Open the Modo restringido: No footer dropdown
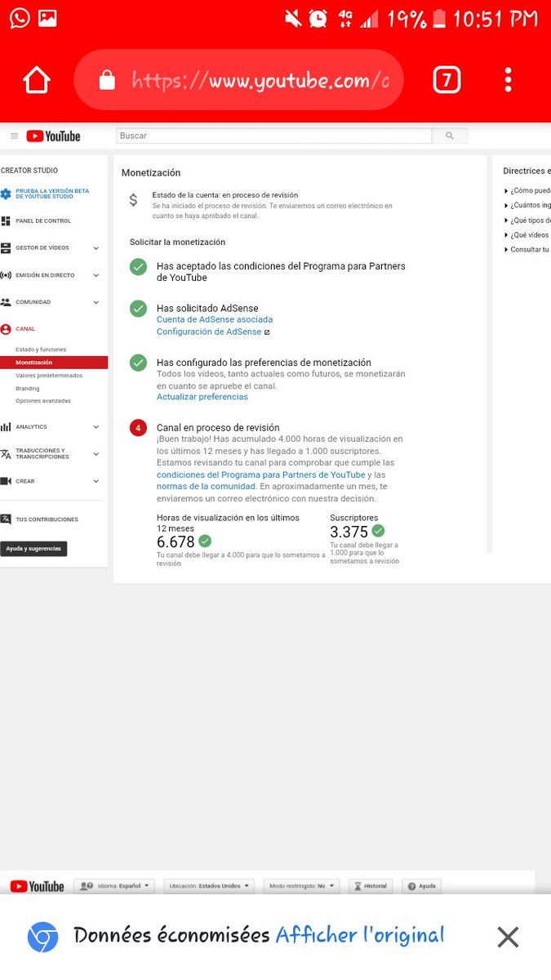 302,886
